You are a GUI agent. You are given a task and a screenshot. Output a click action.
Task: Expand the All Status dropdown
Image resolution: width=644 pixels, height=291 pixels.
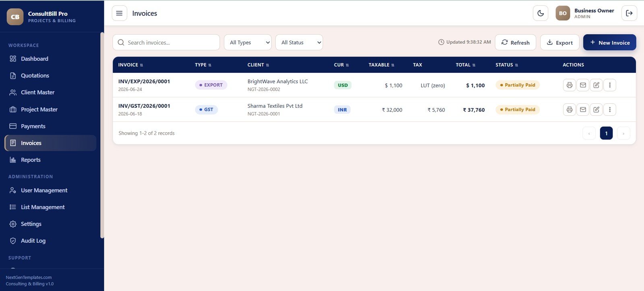coord(299,42)
